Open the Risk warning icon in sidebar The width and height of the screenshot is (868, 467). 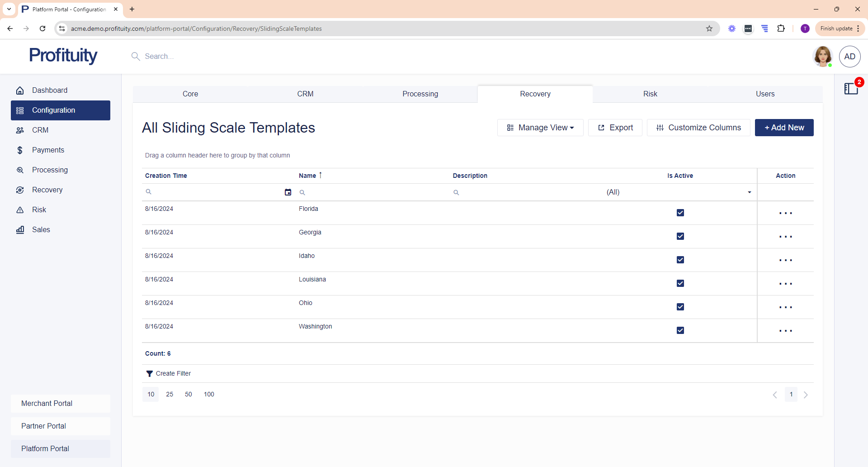[x=20, y=210]
